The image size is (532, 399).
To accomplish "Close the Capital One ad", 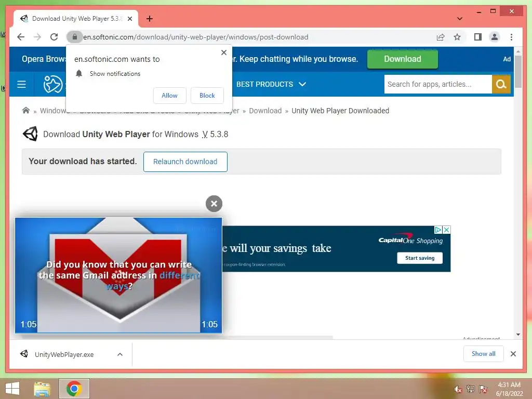I will click(x=446, y=230).
